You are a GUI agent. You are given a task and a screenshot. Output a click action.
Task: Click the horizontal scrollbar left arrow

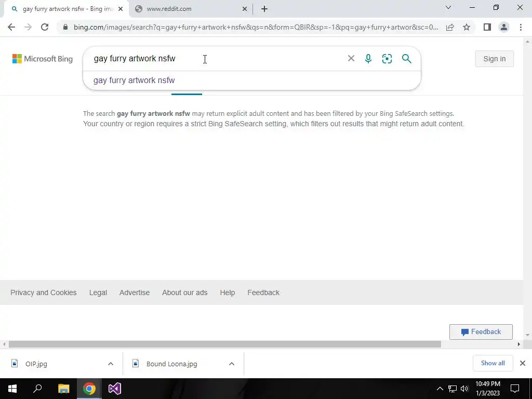click(x=4, y=344)
